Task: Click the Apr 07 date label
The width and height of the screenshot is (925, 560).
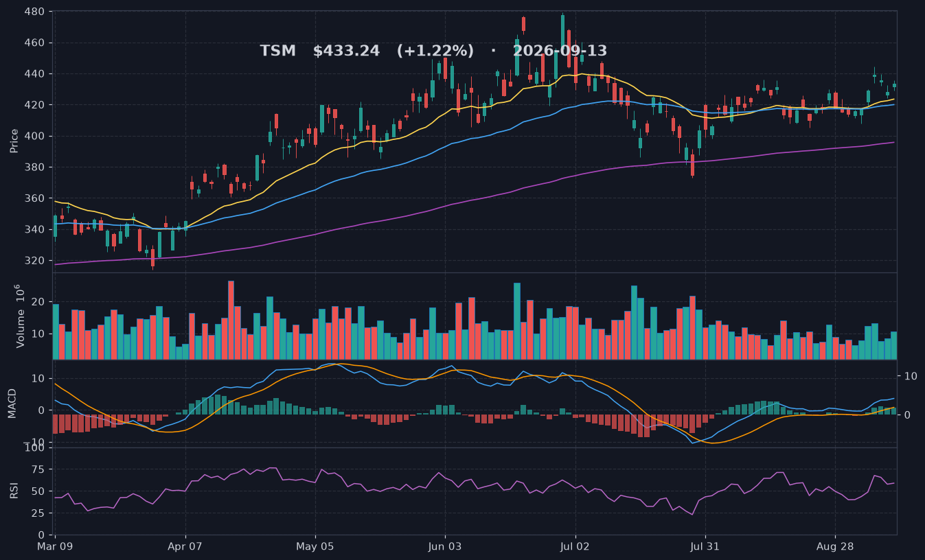Action: (x=185, y=547)
